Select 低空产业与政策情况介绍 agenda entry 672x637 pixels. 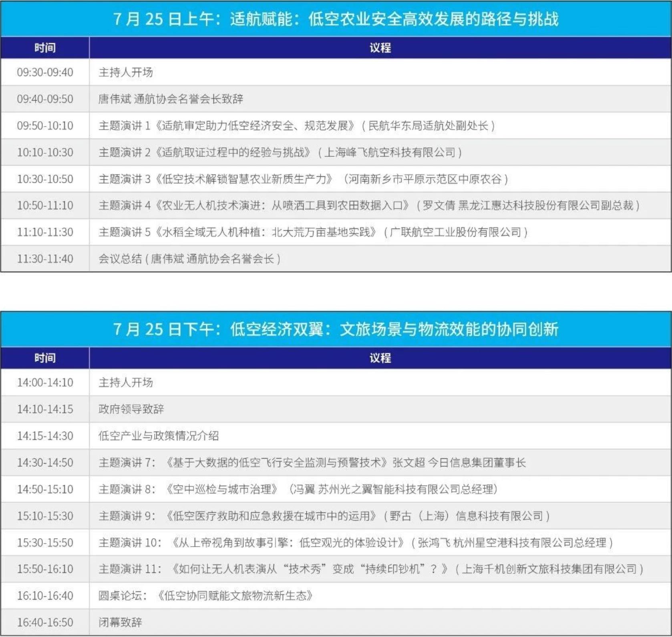tap(159, 436)
